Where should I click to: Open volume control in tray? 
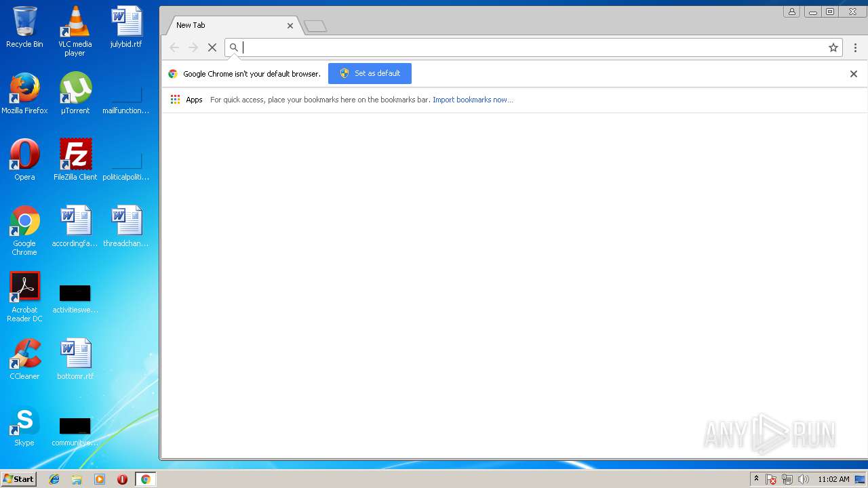point(804,479)
